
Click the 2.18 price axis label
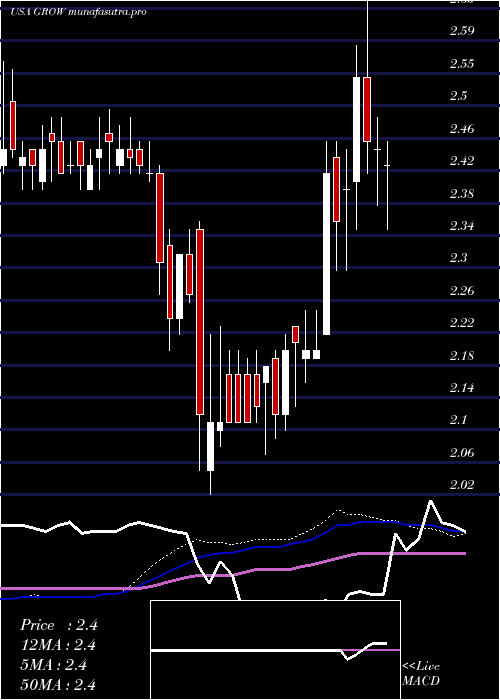(x=462, y=355)
